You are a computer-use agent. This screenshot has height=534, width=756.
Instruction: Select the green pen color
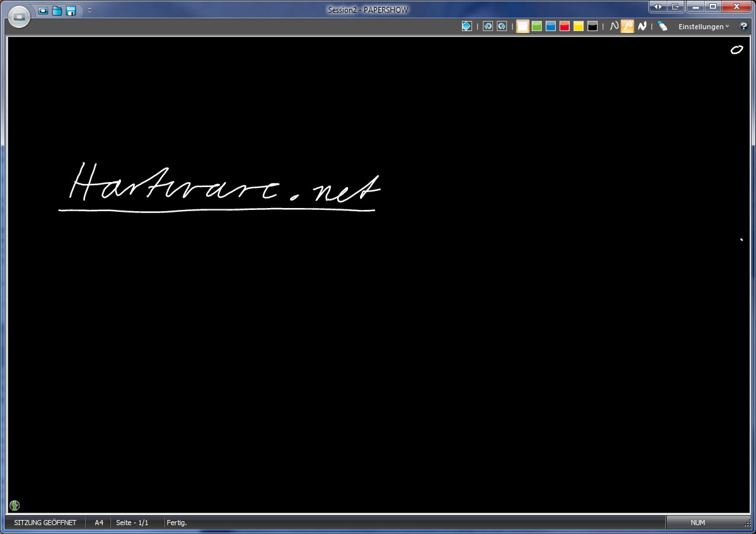pyautogui.click(x=537, y=26)
